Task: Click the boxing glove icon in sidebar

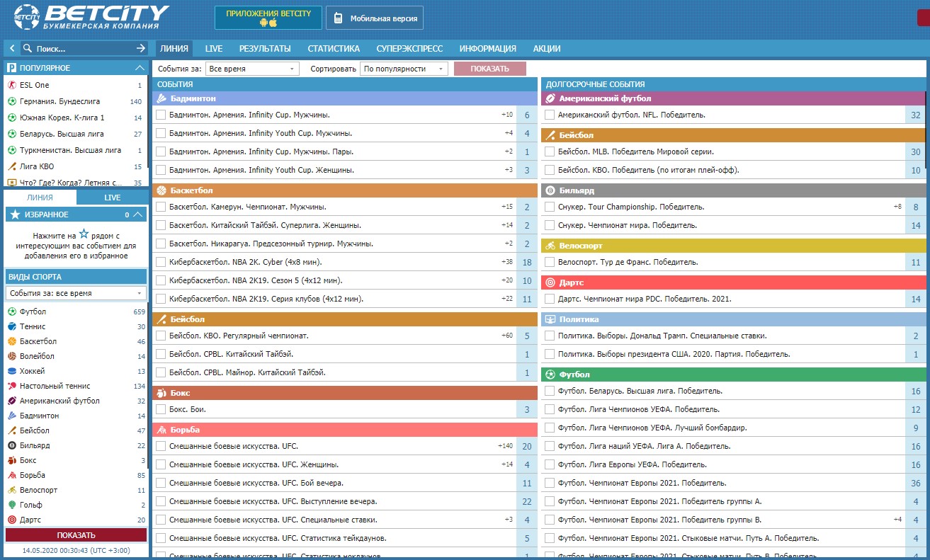Action: tap(12, 460)
